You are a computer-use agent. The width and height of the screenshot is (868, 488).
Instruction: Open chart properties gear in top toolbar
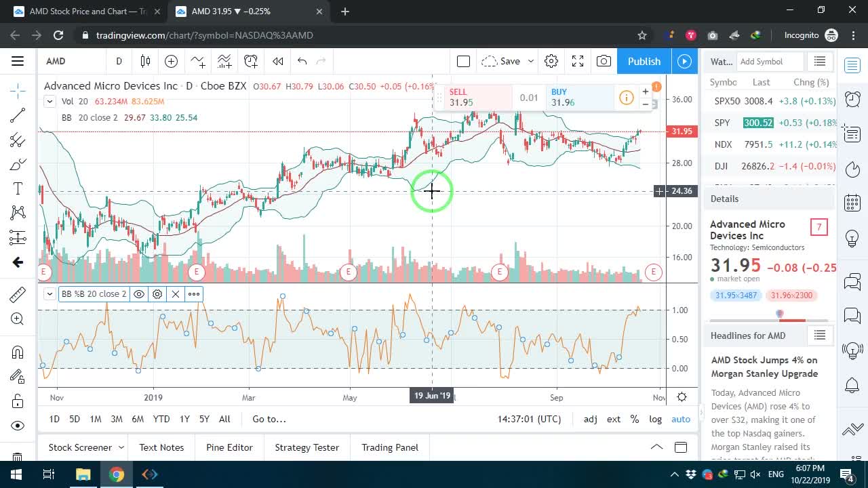tap(551, 61)
